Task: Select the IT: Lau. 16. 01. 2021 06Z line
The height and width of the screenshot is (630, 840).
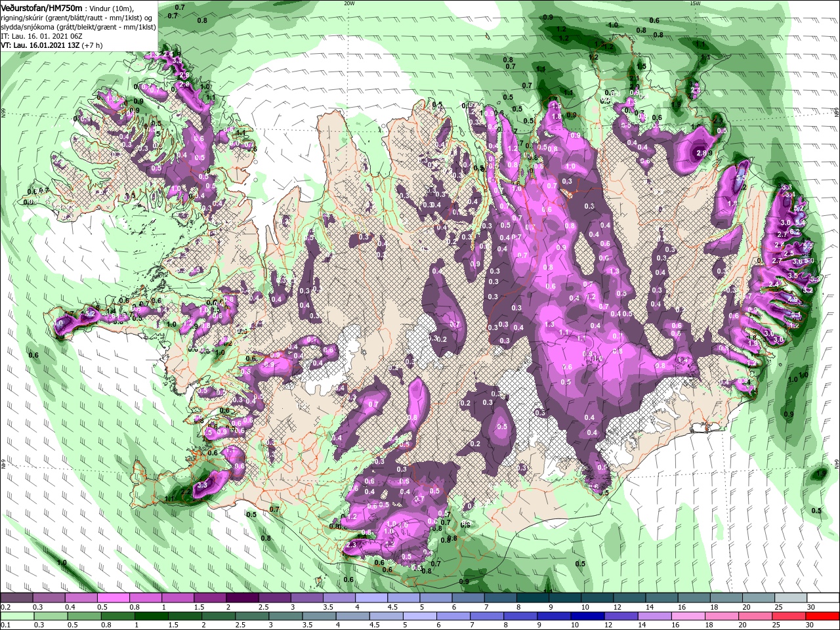Action: tap(41, 36)
